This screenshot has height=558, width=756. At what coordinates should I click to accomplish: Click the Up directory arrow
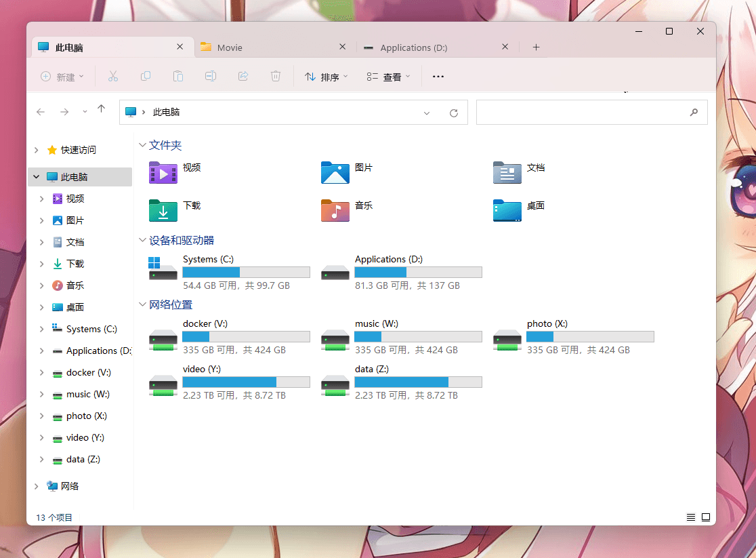click(102, 109)
